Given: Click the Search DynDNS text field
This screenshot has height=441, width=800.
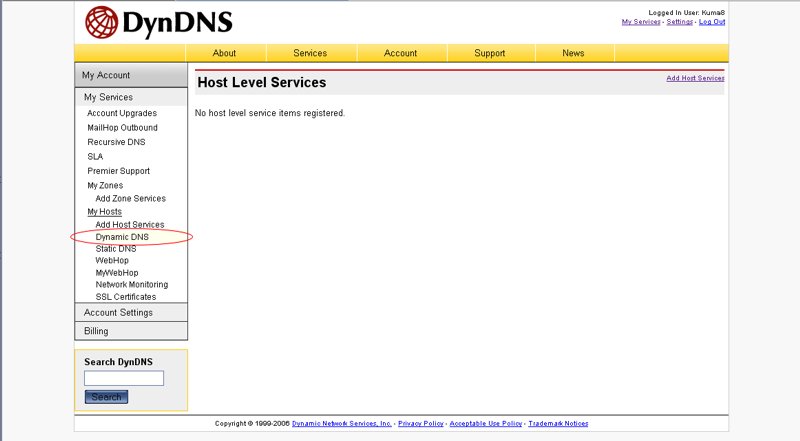Looking at the screenshot, I should [x=124, y=379].
